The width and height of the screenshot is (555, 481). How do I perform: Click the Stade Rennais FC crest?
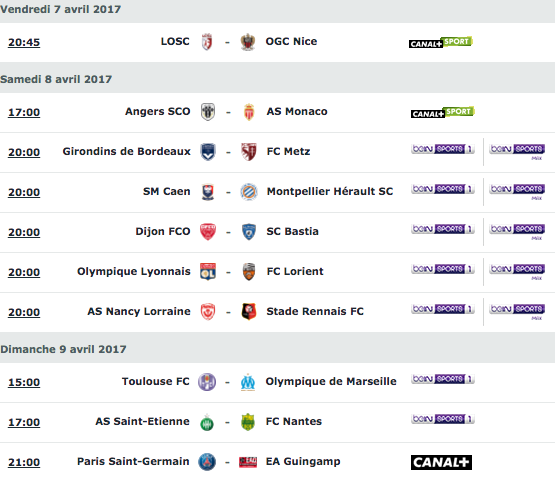pyautogui.click(x=249, y=311)
